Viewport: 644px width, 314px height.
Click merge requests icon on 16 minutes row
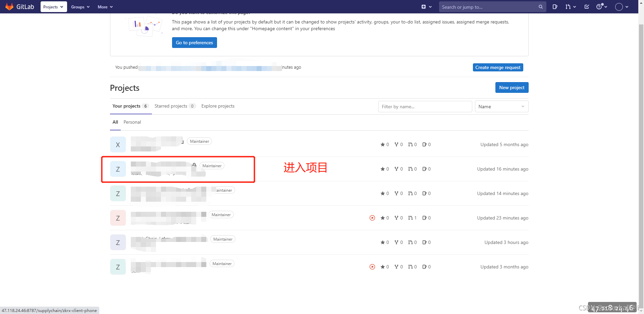[x=410, y=169]
